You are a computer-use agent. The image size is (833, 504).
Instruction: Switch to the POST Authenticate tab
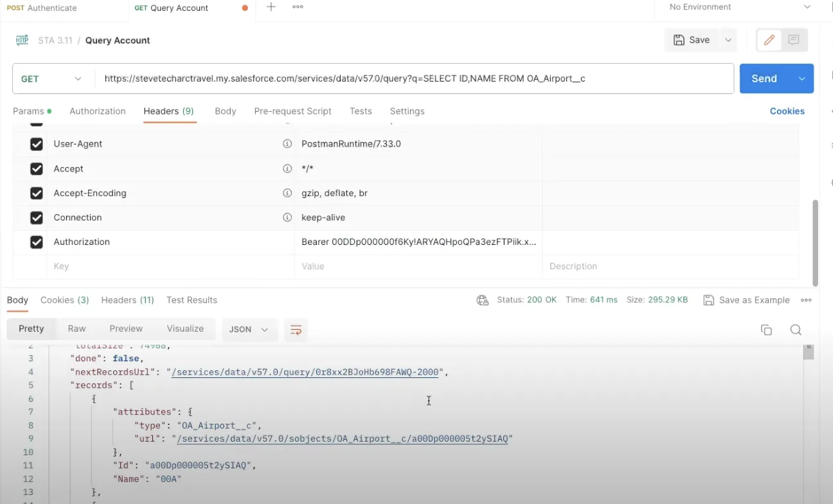click(42, 8)
